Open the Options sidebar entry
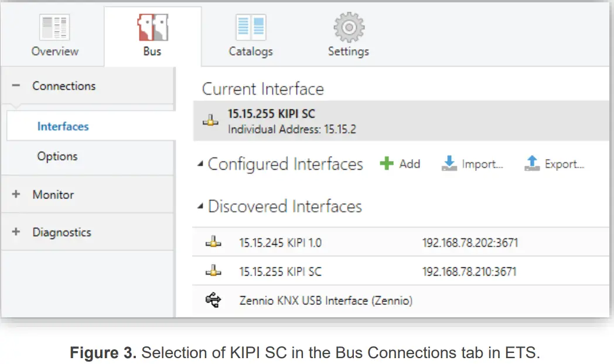 (x=57, y=156)
